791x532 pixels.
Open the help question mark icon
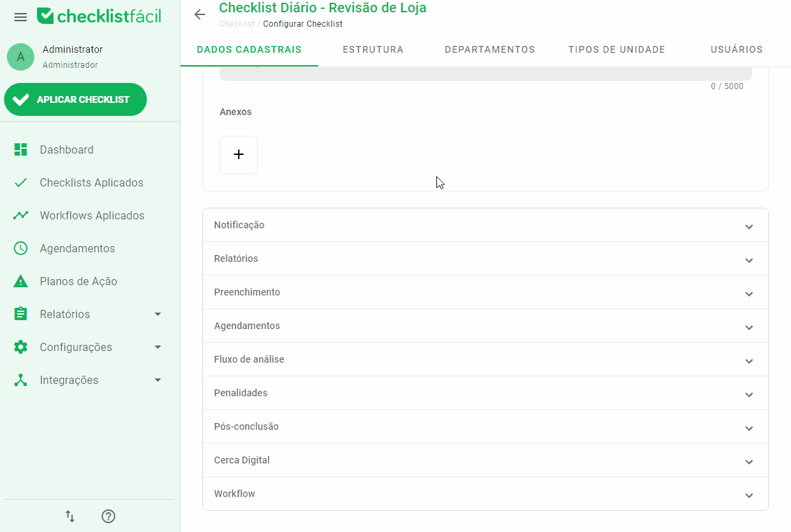click(108, 516)
